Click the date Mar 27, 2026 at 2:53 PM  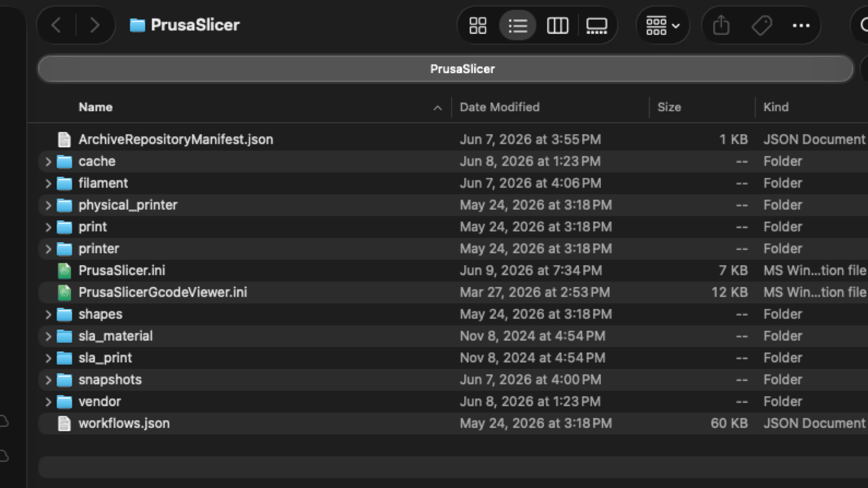point(535,292)
